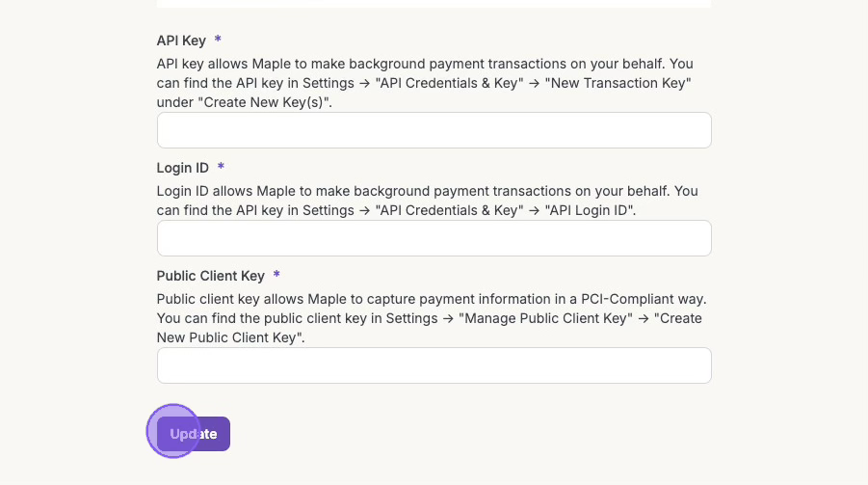Click the "API Login ID" quoted text
This screenshot has width=868, height=485.
590,210
